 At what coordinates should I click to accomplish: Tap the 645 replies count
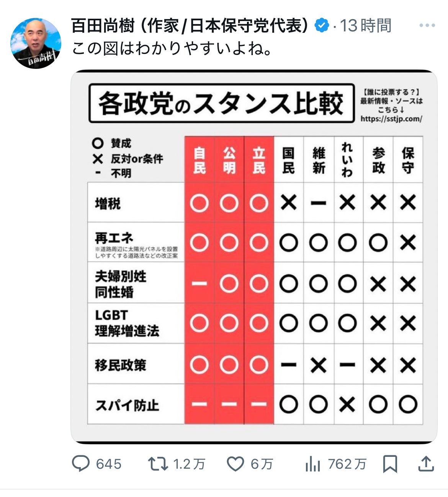click(109, 464)
